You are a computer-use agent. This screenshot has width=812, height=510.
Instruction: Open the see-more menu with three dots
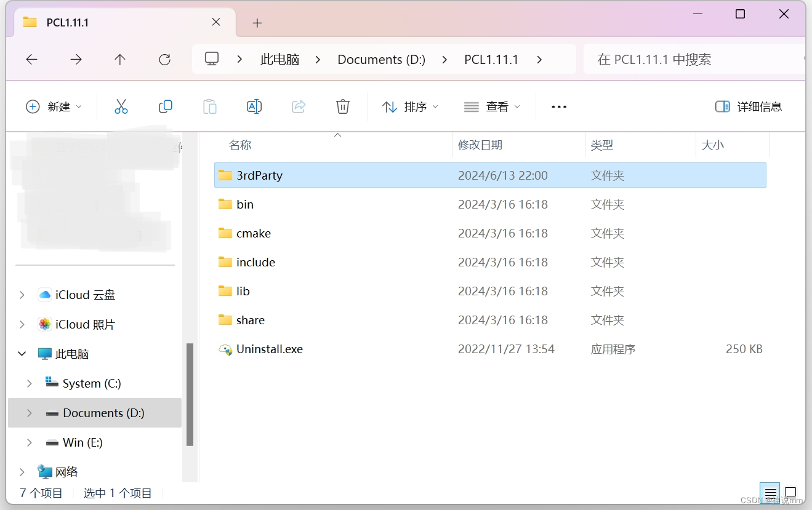558,106
